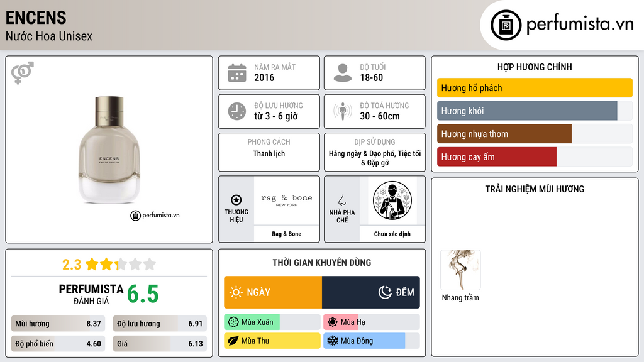This screenshot has width=644, height=362.
Task: Open the Encens perfume bottle image
Action: tap(109, 150)
